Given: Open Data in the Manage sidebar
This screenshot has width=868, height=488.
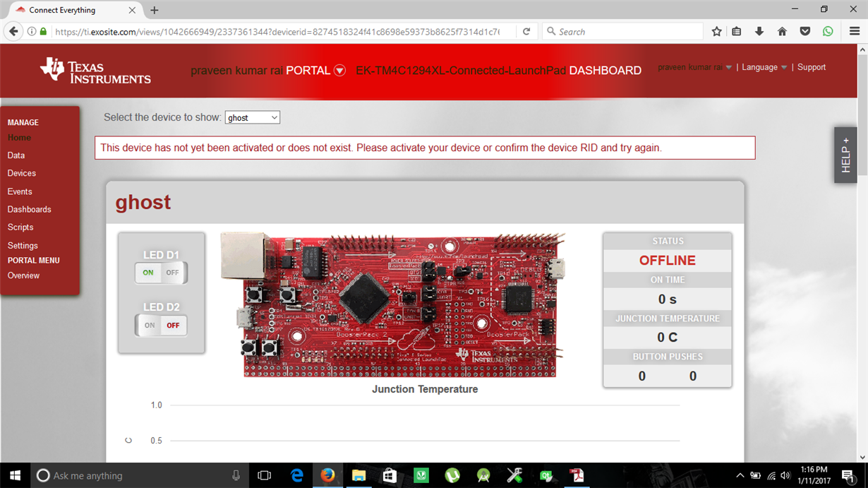Looking at the screenshot, I should pos(16,155).
